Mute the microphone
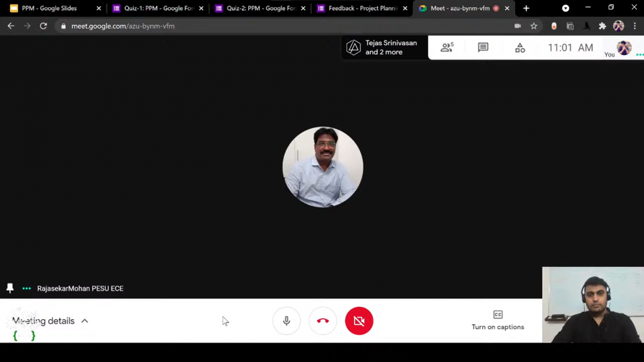Screen dimensions: 644x362 coord(286,321)
